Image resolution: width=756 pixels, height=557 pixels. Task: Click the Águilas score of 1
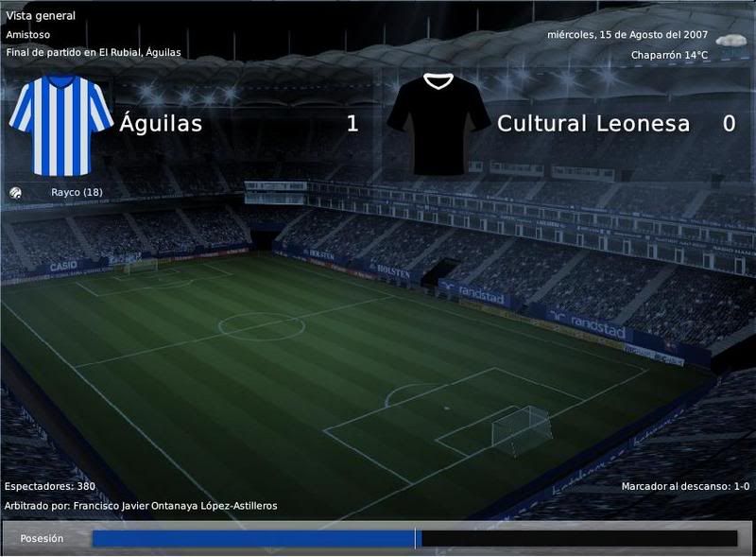[x=352, y=124]
